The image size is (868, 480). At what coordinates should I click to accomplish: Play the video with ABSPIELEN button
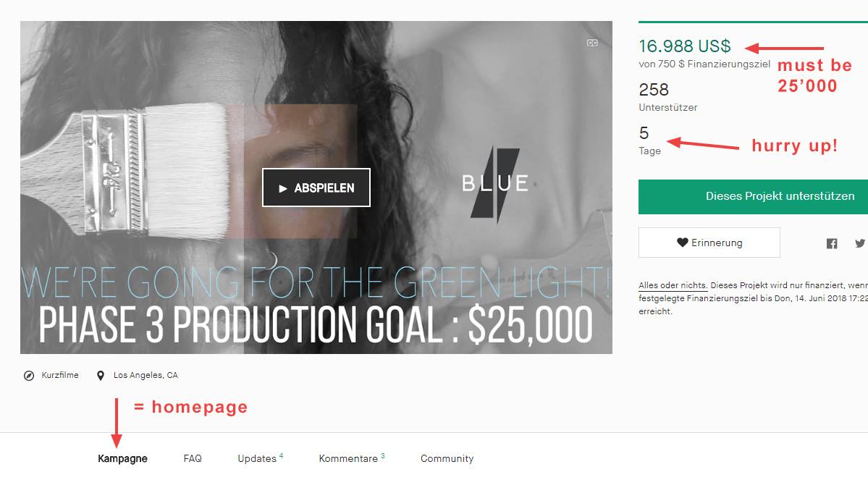pos(316,188)
